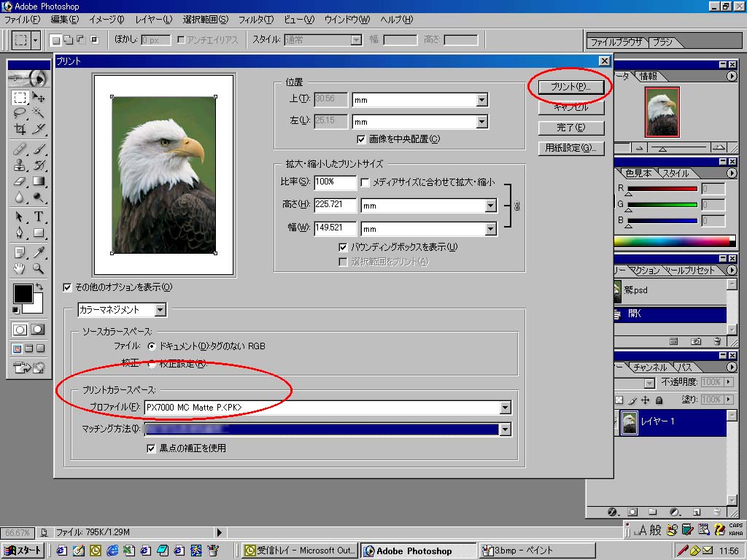Viewport: 747px width, 560px height.
Task: Uncheck 画像を中央配置 checkbox
Action: (361, 139)
